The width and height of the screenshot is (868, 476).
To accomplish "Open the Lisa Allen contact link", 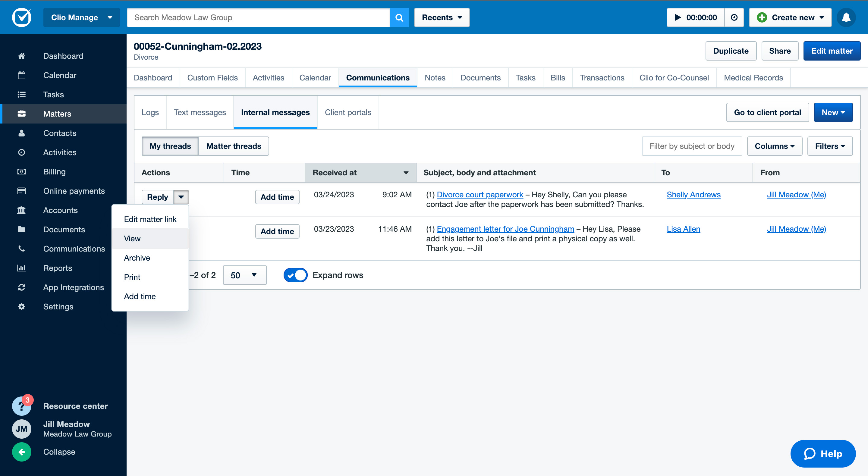I will pyautogui.click(x=683, y=229).
